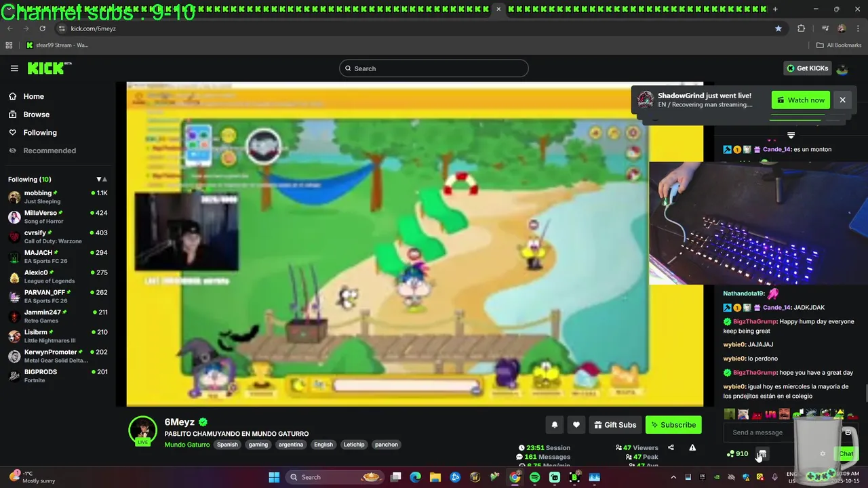Open Chrome extensions puzzle icon

pyautogui.click(x=801, y=28)
